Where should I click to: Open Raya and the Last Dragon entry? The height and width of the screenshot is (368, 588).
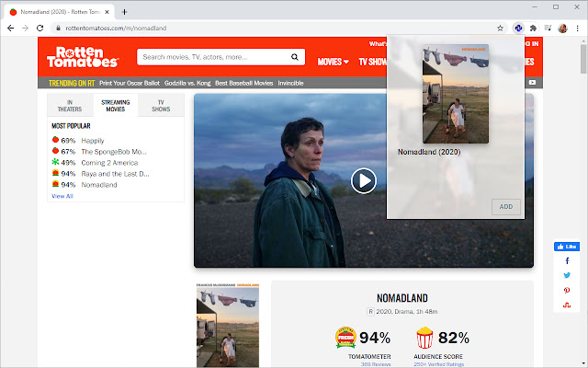pyautogui.click(x=115, y=174)
